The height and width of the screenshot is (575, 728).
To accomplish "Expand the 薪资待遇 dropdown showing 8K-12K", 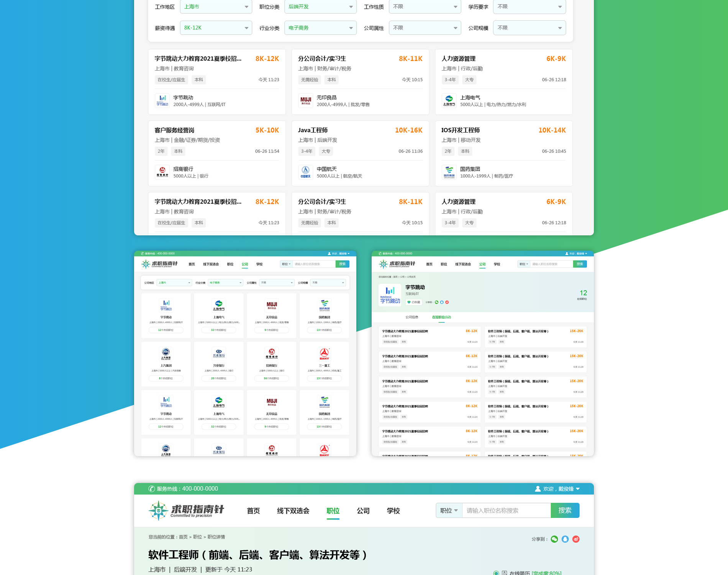I will 216,28.
